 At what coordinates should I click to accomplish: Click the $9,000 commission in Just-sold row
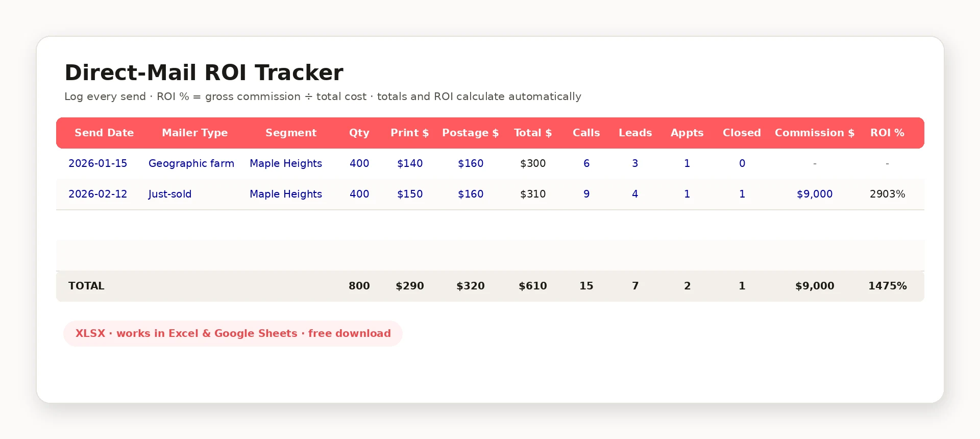click(815, 194)
